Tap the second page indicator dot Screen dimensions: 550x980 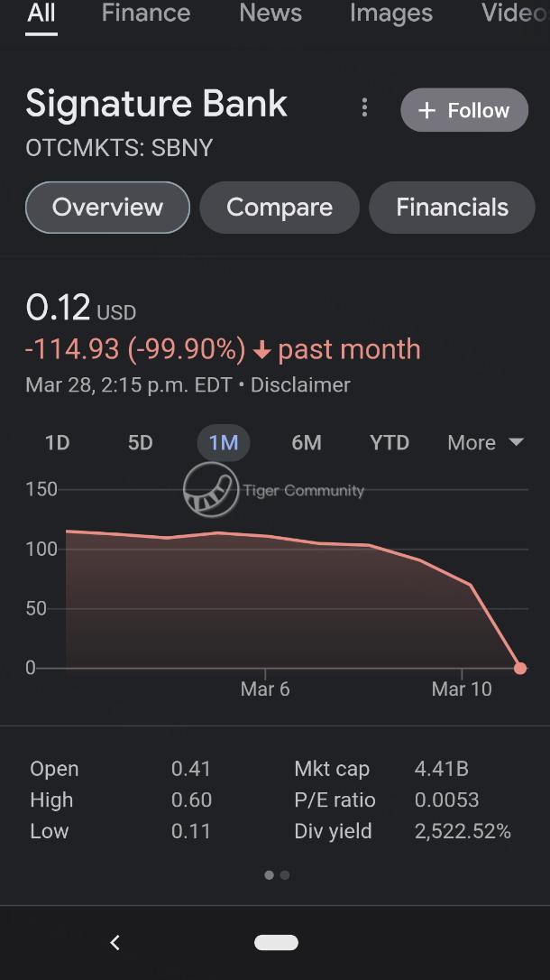285,874
